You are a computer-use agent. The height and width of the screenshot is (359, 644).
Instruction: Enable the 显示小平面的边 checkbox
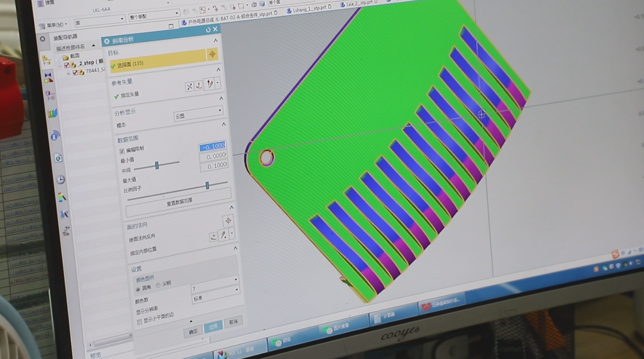click(139, 322)
